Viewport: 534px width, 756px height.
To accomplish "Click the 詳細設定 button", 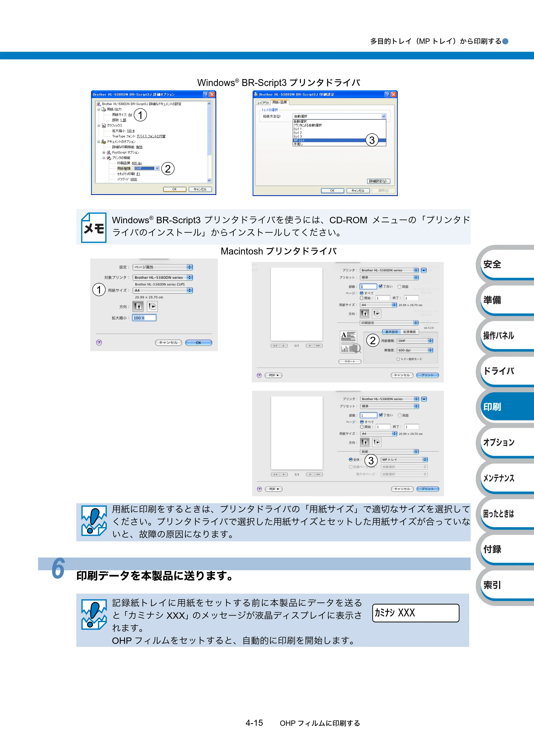I will (379, 181).
